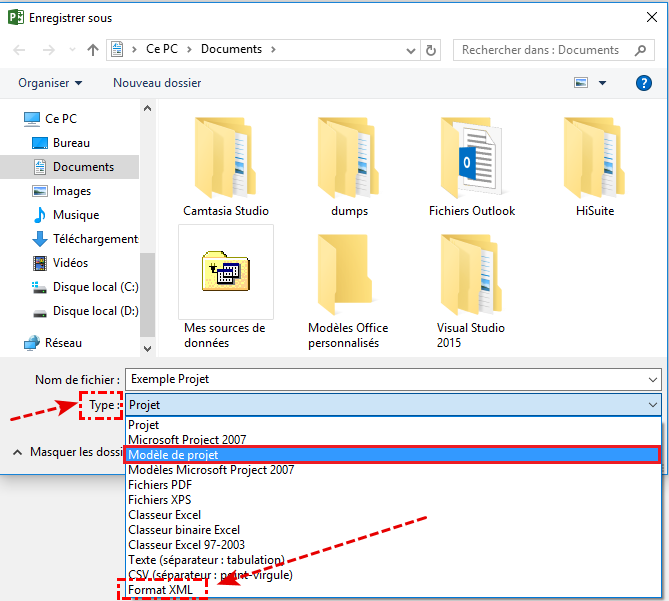Open the Help question mark icon
Viewport: 669px width, 601px height.
pos(644,83)
